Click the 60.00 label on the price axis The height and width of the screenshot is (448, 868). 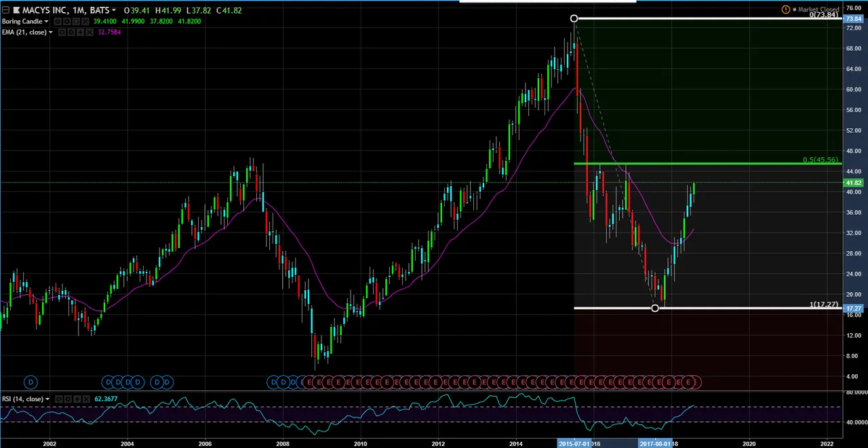coord(853,89)
